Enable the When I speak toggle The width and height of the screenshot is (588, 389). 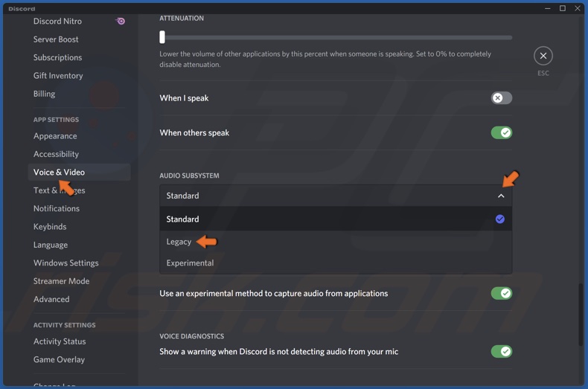click(501, 98)
